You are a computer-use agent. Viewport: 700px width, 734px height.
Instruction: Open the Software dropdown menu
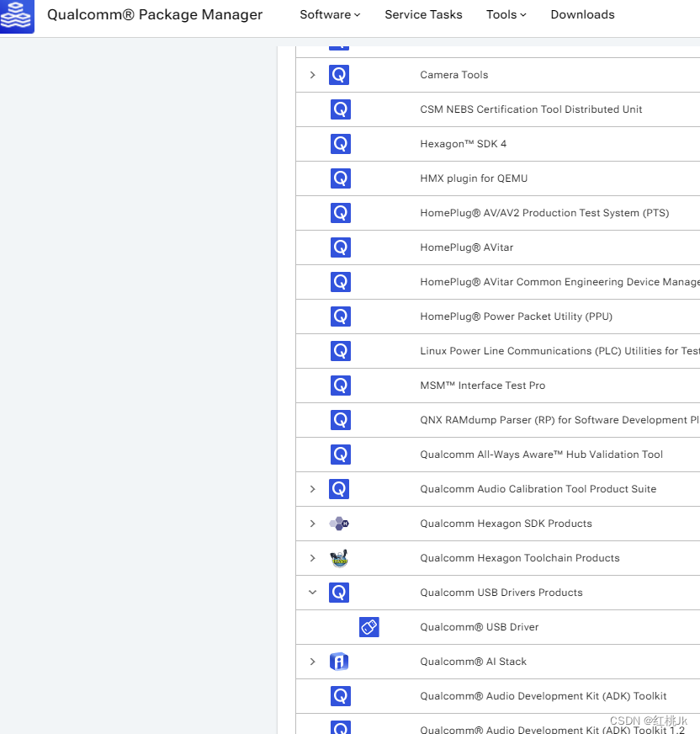[x=330, y=14]
